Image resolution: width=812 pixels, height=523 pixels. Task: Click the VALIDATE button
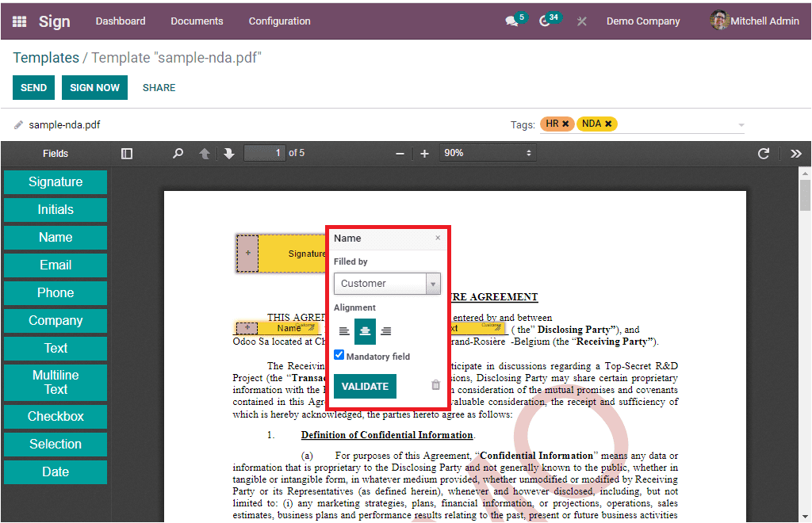(x=365, y=386)
